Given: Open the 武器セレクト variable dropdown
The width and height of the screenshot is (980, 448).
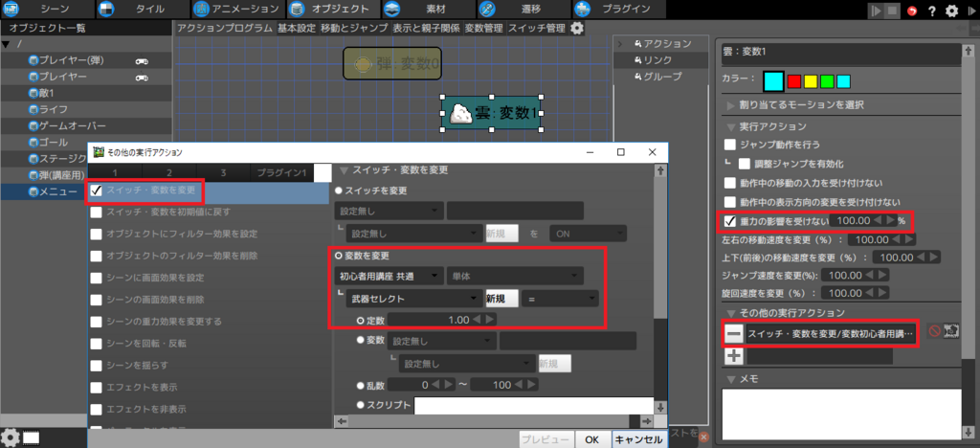Looking at the screenshot, I should (x=414, y=299).
